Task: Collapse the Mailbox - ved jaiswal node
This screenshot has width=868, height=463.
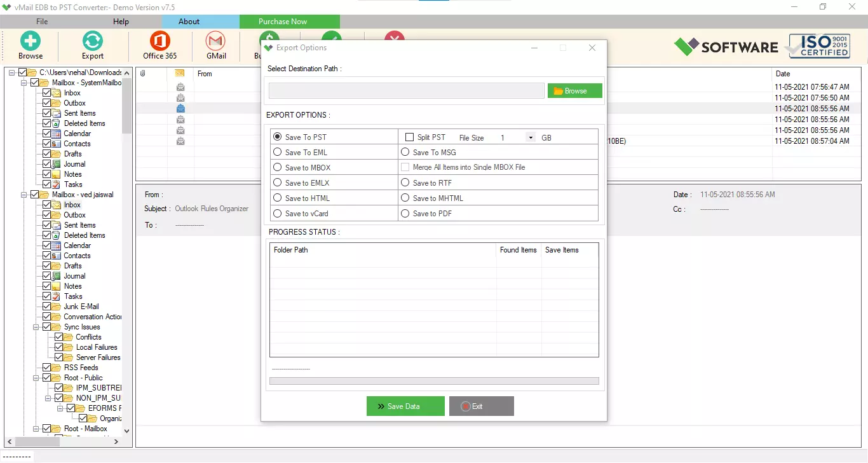Action: 23,194
